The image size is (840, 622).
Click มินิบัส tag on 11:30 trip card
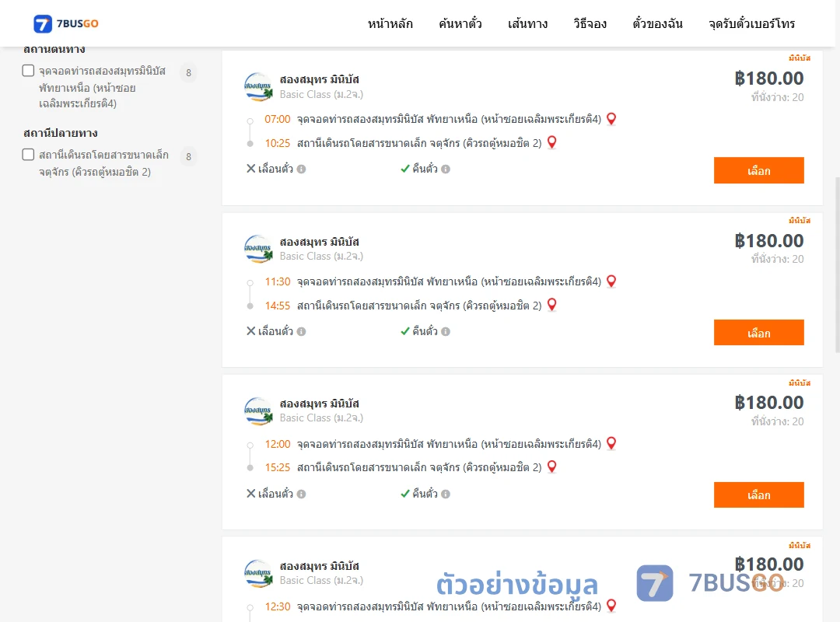(x=800, y=220)
